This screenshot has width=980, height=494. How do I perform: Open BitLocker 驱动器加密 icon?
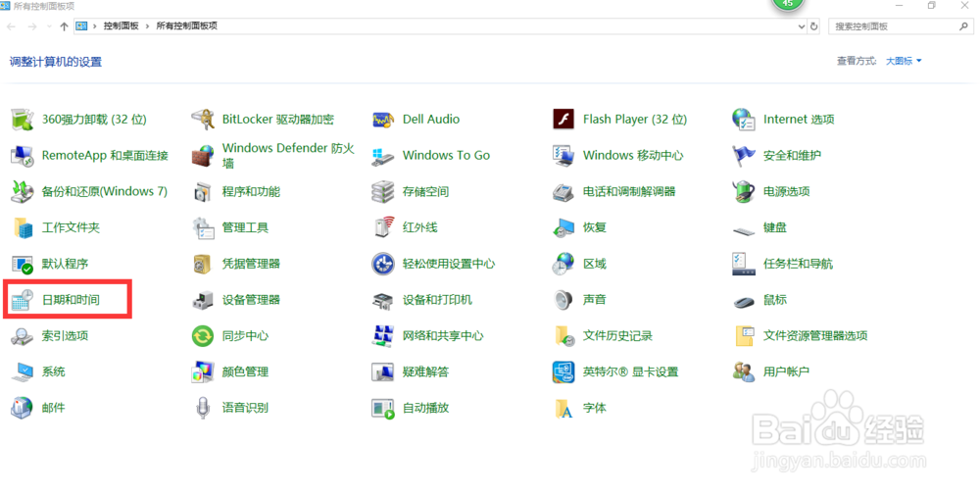(x=203, y=119)
